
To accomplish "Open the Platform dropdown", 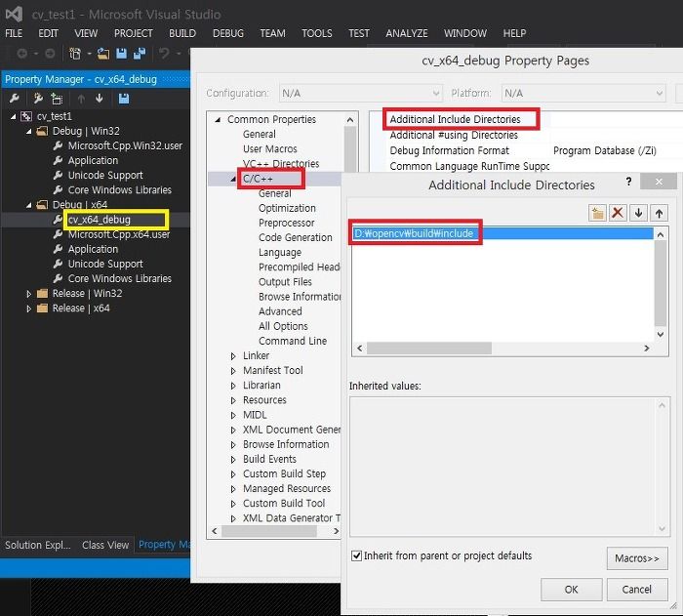I will tap(583, 93).
